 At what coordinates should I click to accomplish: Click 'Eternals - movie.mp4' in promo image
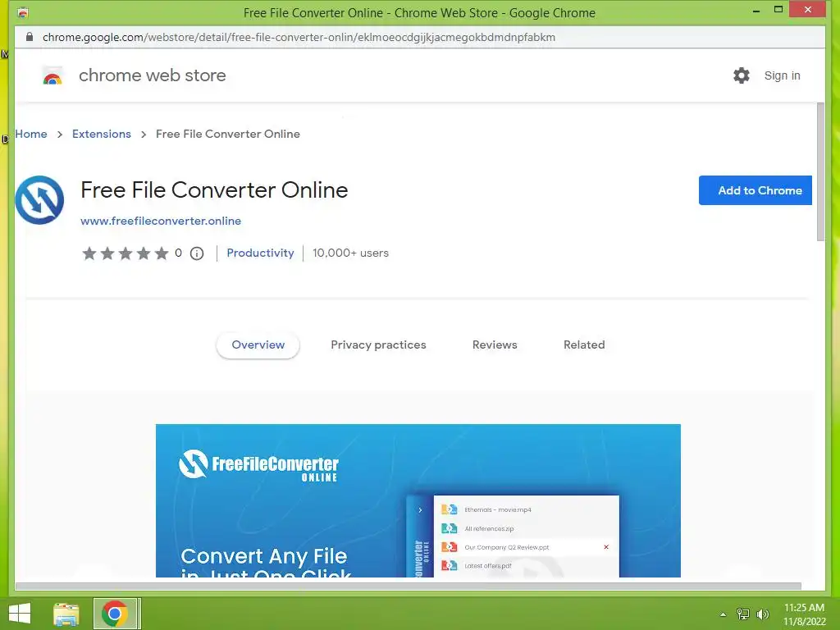click(x=498, y=510)
